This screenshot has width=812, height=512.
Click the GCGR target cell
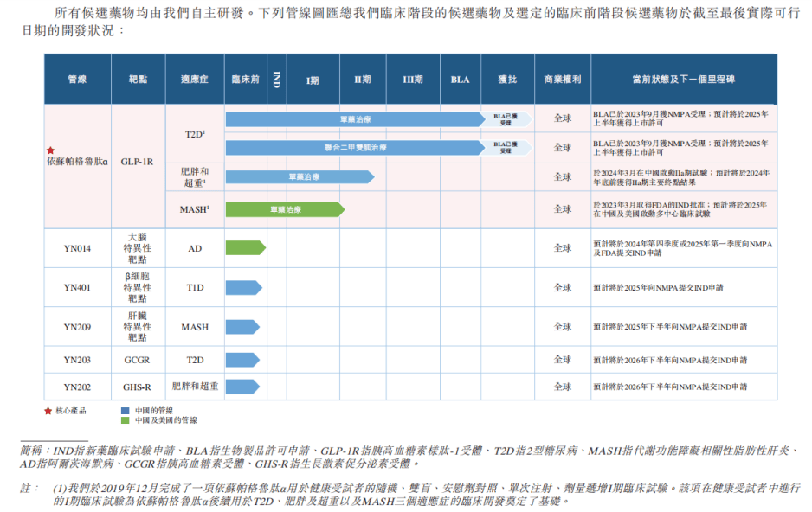[138, 360]
